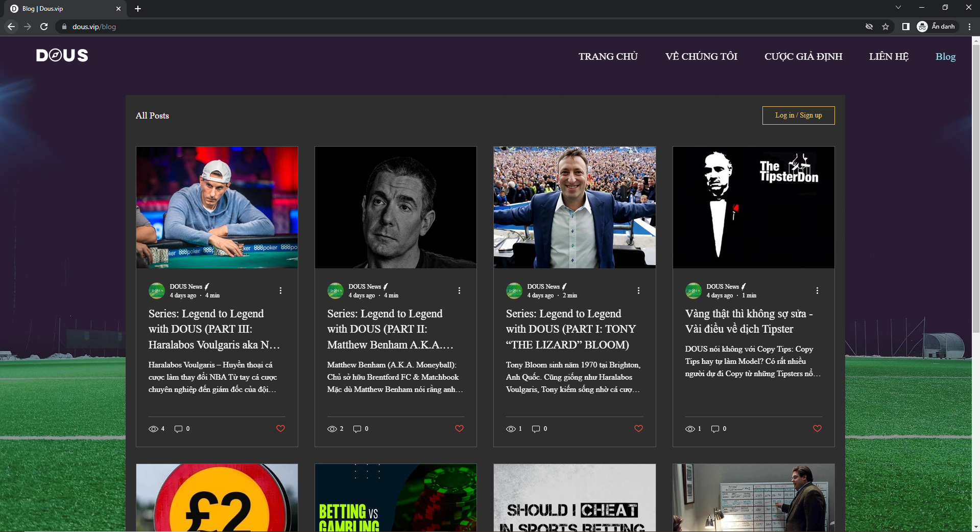Click DOUS News avatar on Tipster post
980x532 pixels.
coord(694,291)
